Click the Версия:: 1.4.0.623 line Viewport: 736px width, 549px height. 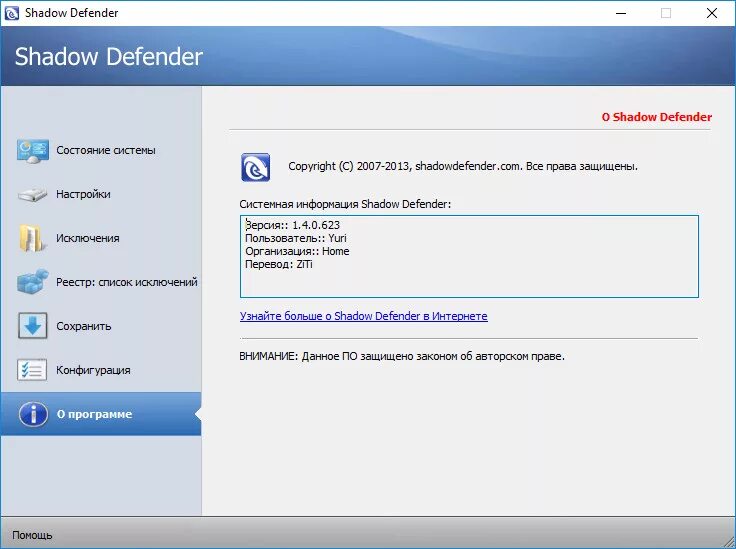tap(292, 225)
